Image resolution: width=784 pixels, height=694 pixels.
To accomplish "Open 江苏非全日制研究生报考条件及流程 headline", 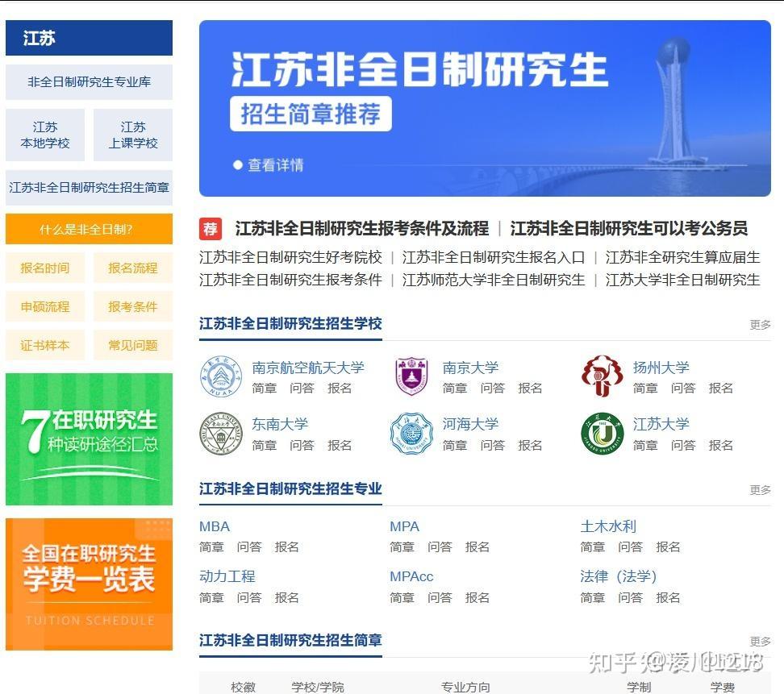I will 362,228.
